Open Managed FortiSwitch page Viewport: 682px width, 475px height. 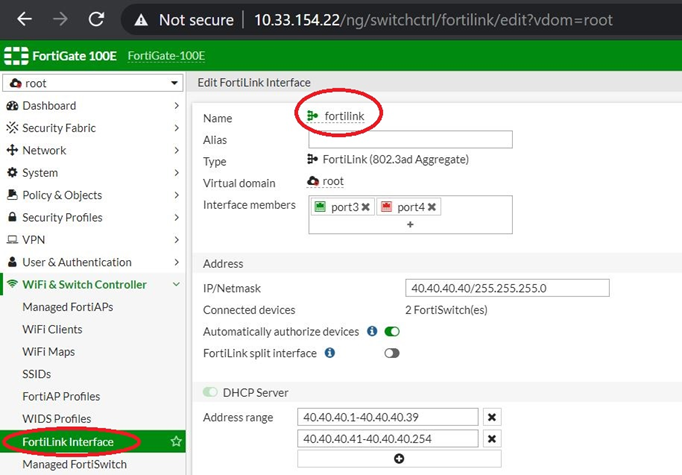click(x=74, y=464)
